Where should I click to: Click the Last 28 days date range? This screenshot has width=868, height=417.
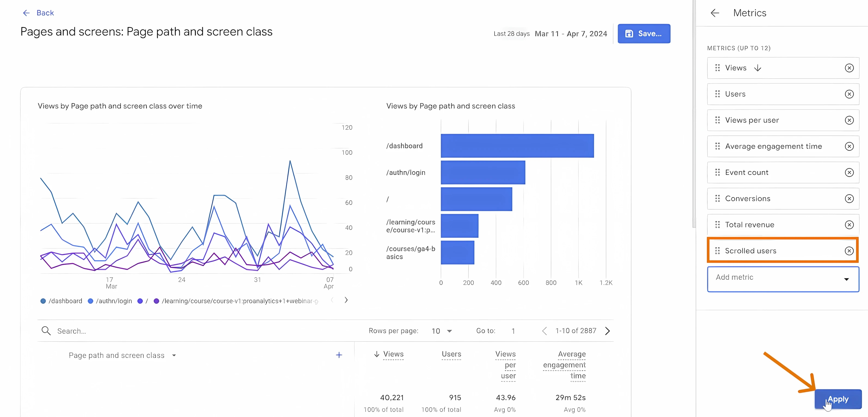click(512, 33)
